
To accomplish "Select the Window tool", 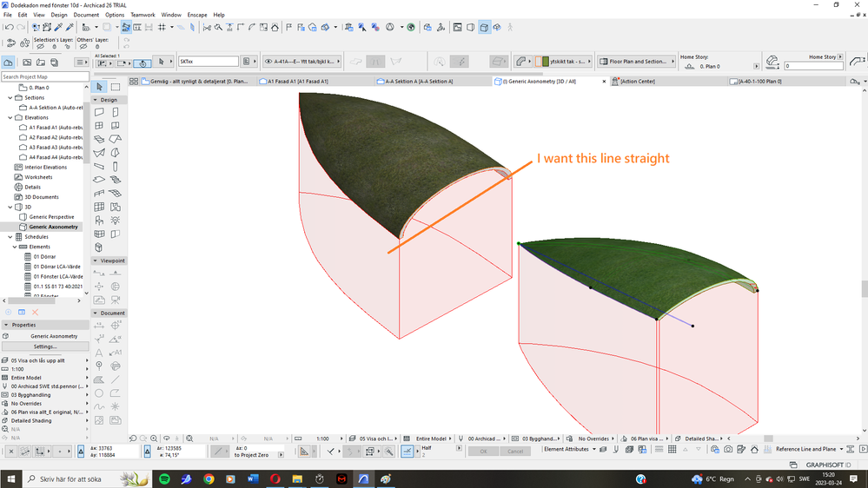I will [x=99, y=126].
